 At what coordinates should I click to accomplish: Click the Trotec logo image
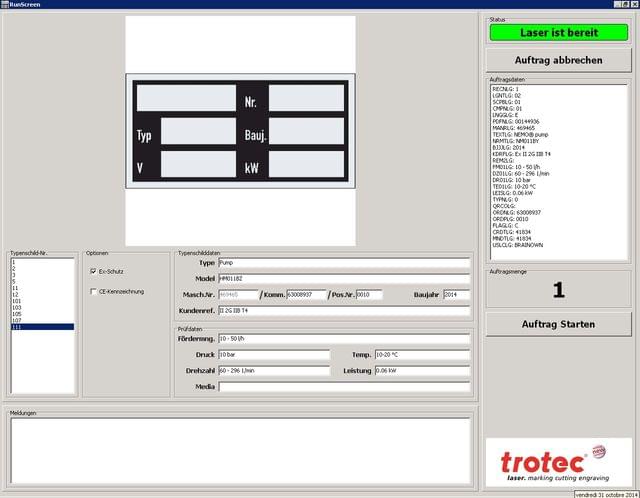(559, 462)
